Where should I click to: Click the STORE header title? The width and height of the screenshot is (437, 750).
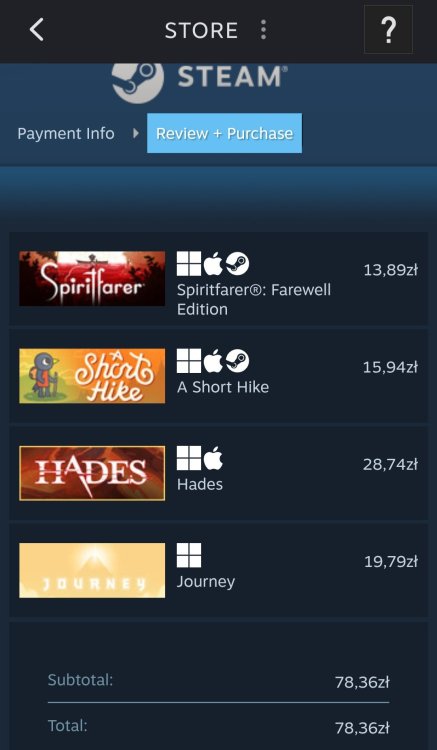(x=201, y=31)
